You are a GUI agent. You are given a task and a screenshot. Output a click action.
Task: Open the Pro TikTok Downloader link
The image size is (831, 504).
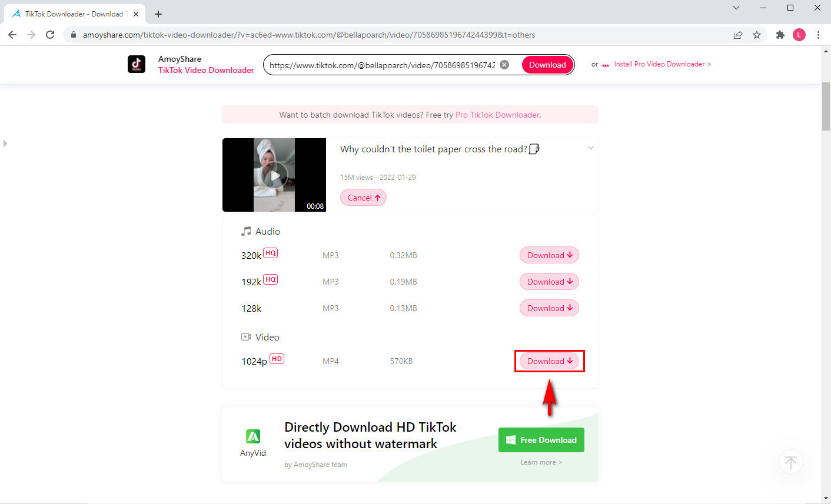(497, 115)
